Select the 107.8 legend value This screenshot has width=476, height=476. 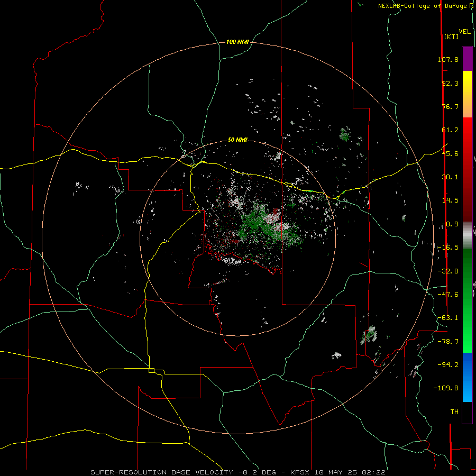448,59
